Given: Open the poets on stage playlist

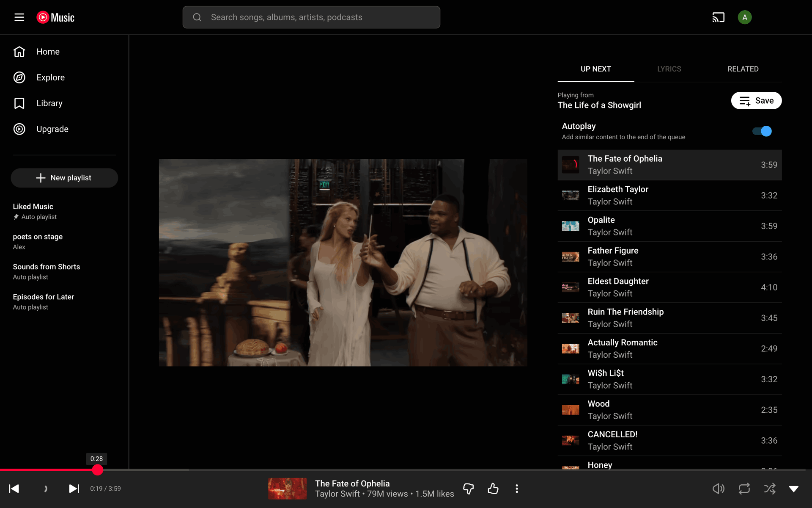Looking at the screenshot, I should [x=64, y=241].
